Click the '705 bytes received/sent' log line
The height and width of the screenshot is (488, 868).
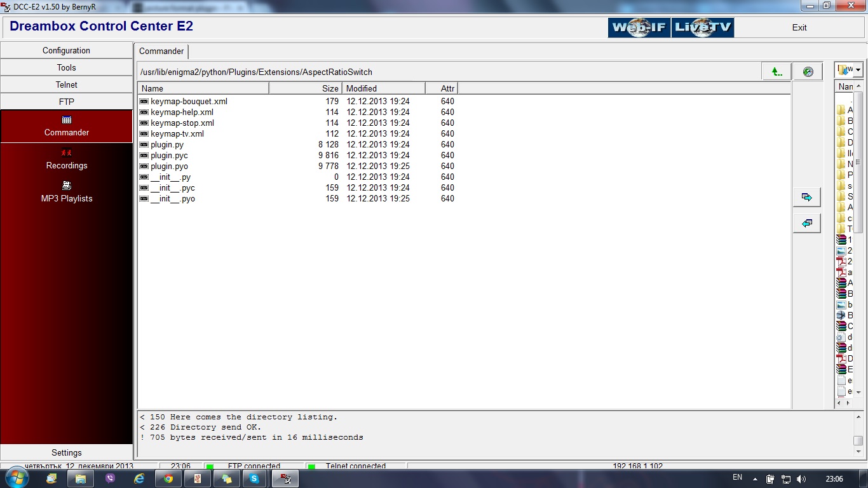252,437
